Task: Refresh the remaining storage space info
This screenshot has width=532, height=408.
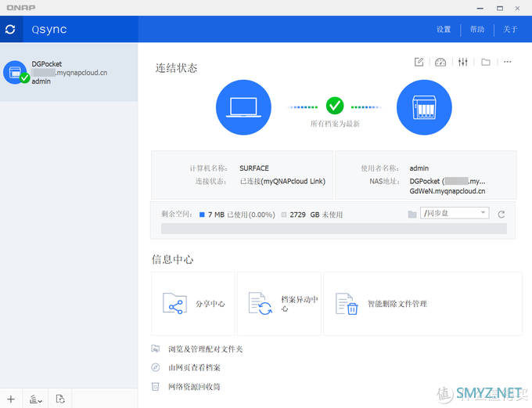Action: point(501,214)
